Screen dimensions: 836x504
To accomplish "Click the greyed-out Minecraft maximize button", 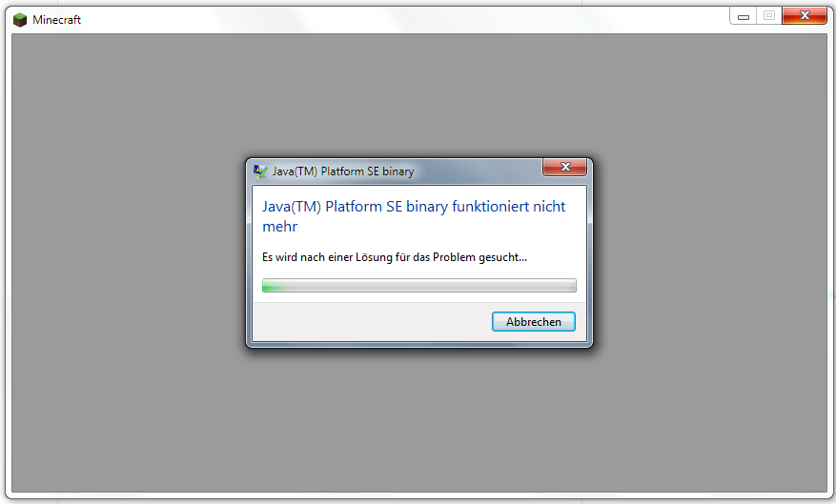I will pyautogui.click(x=769, y=15).
